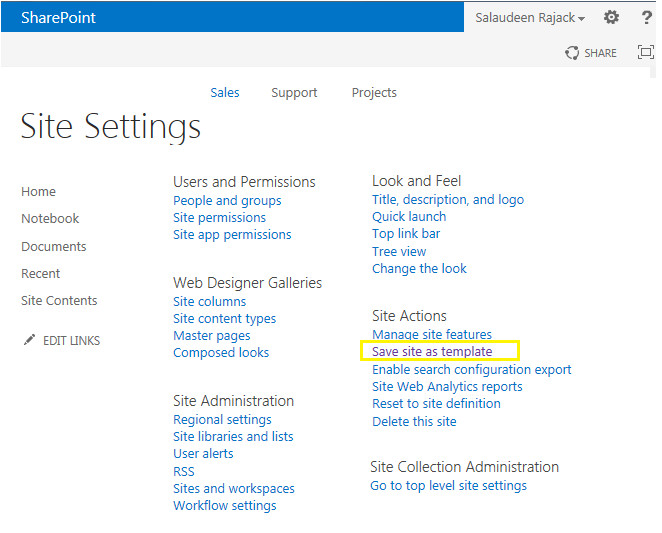Open Documents in quick launch
Screen dimensions: 662x533
click(x=54, y=247)
